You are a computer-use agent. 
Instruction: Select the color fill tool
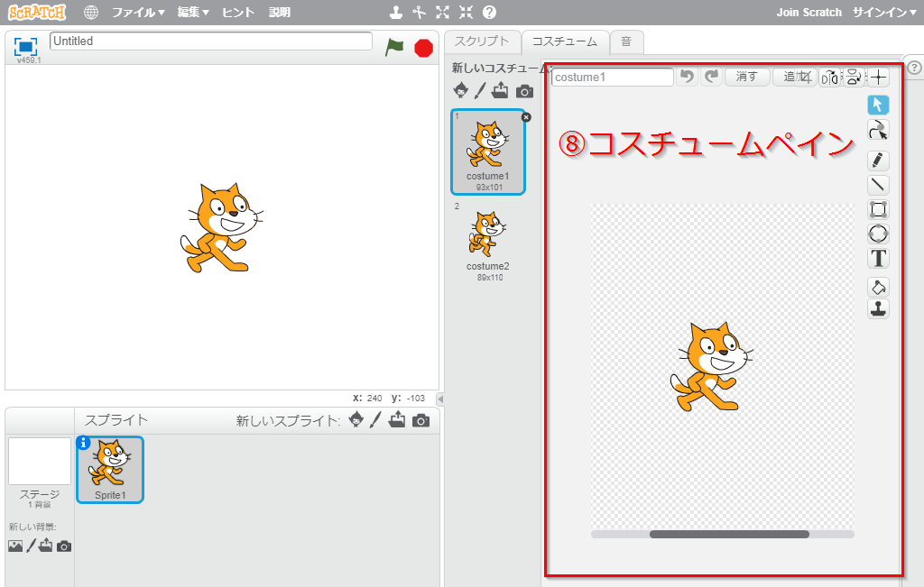pos(878,288)
